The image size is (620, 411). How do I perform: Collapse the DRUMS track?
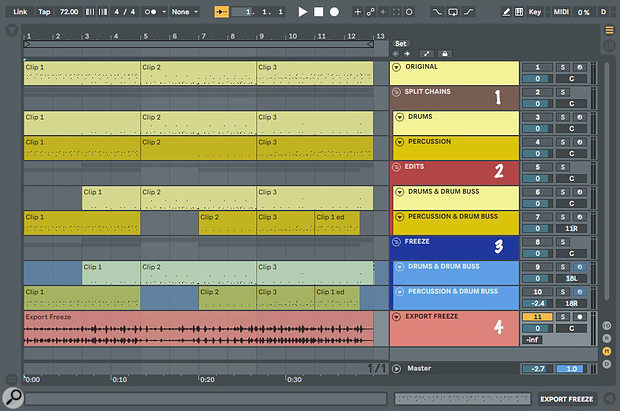pyautogui.click(x=400, y=117)
